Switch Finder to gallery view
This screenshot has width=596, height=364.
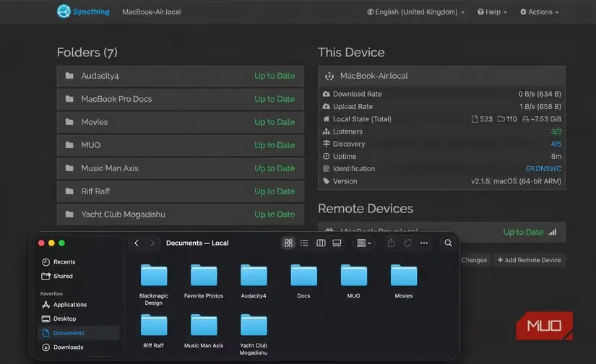pyautogui.click(x=337, y=243)
